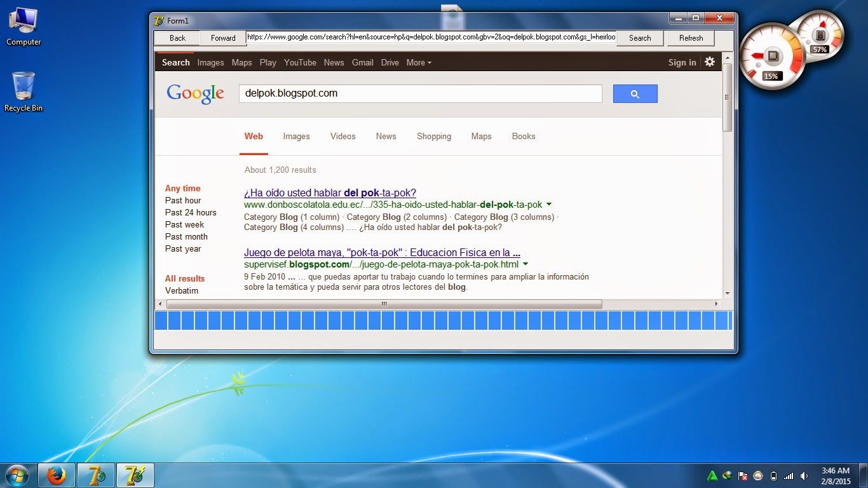Image resolution: width=868 pixels, height=488 pixels.
Task: Click the CPU meter gadget showing 15%
Action: pos(771,57)
